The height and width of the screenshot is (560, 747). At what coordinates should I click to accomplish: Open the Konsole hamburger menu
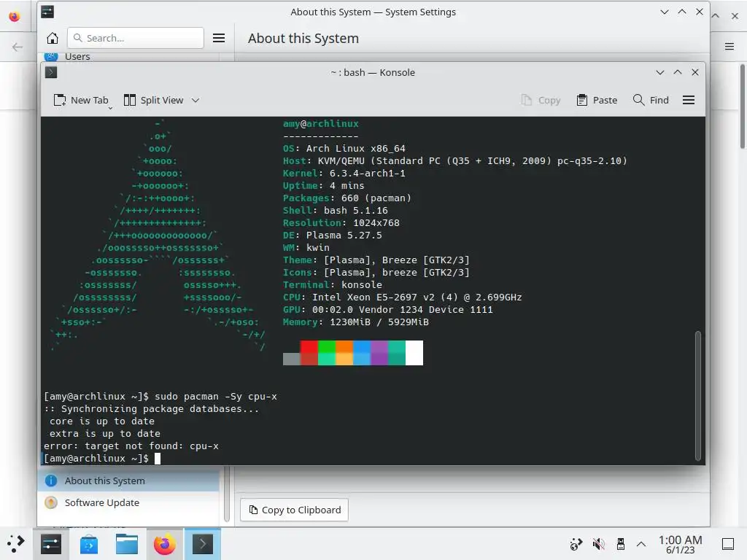[x=689, y=100]
